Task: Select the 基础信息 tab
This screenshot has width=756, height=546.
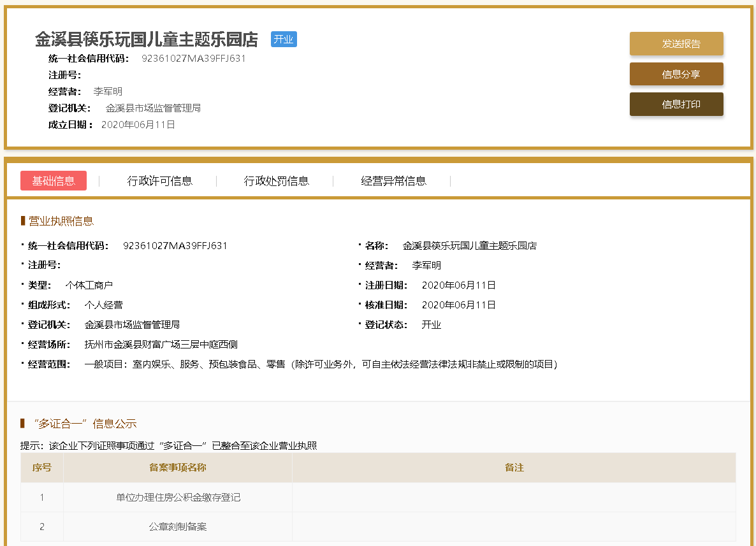Action: pyautogui.click(x=54, y=181)
